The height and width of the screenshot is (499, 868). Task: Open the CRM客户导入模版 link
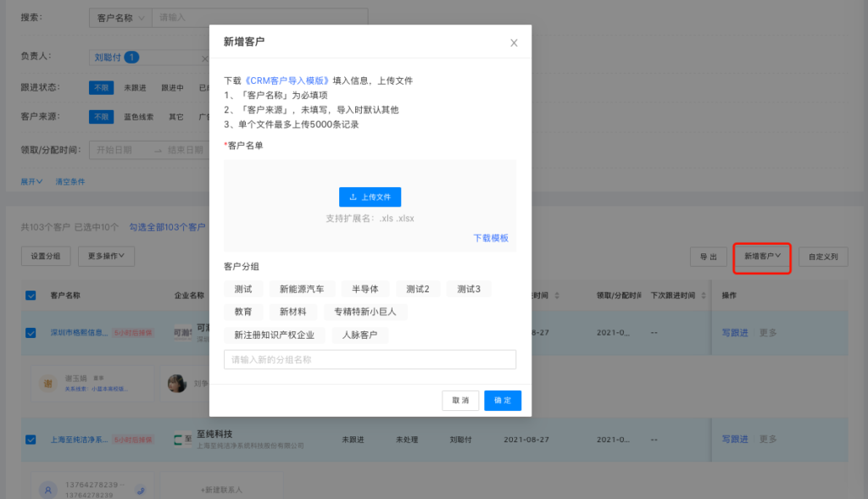(287, 80)
